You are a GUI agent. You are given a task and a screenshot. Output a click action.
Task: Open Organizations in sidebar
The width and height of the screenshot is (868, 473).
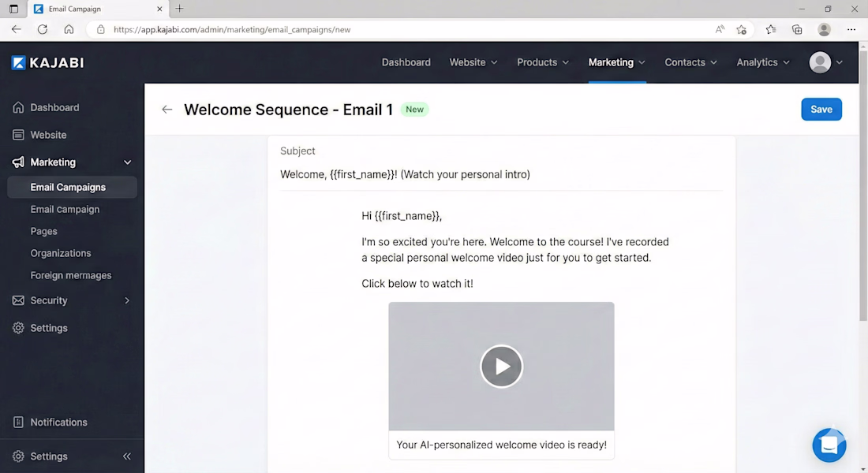pyautogui.click(x=60, y=253)
